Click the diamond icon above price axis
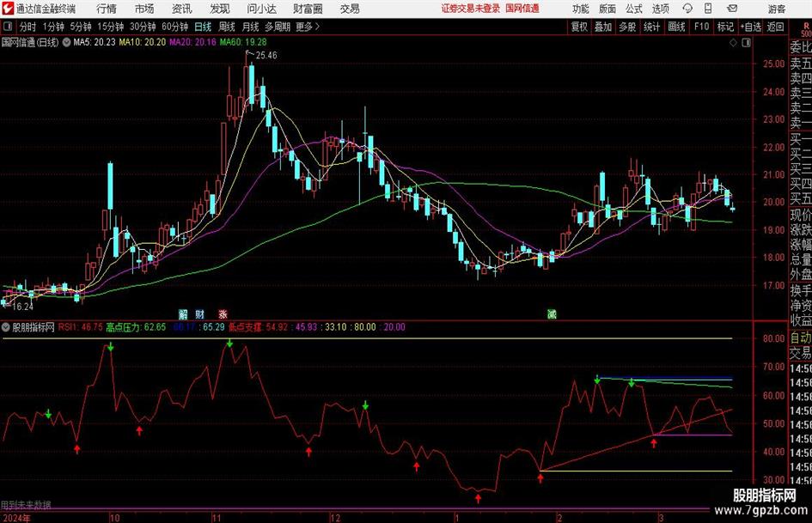The height and width of the screenshot is (523, 812). click(x=733, y=43)
